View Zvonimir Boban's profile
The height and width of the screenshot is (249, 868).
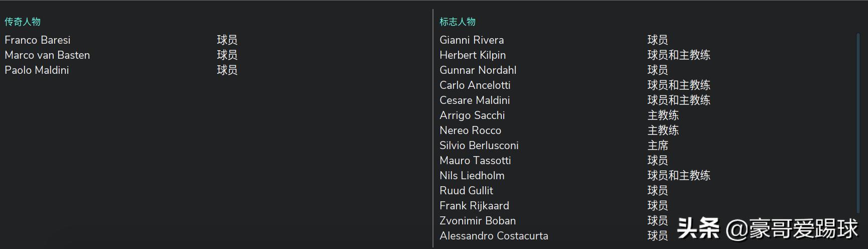click(478, 221)
